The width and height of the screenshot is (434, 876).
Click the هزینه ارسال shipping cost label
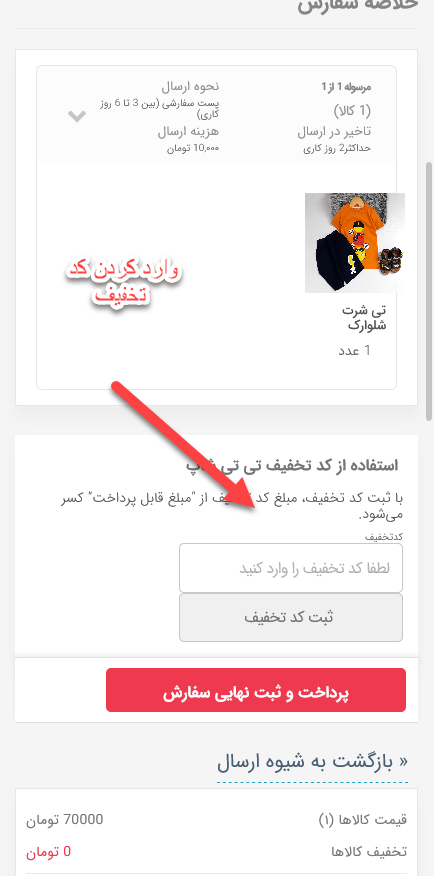pyautogui.click(x=188, y=132)
